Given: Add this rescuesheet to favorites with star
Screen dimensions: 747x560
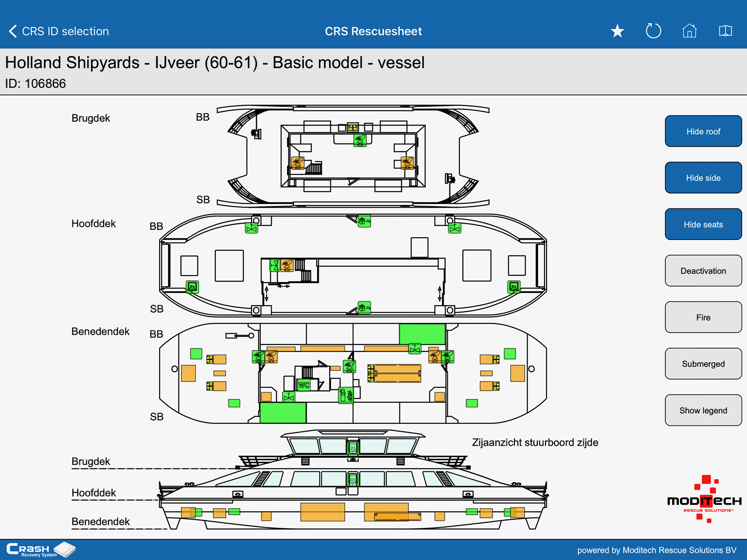Looking at the screenshot, I should [617, 31].
